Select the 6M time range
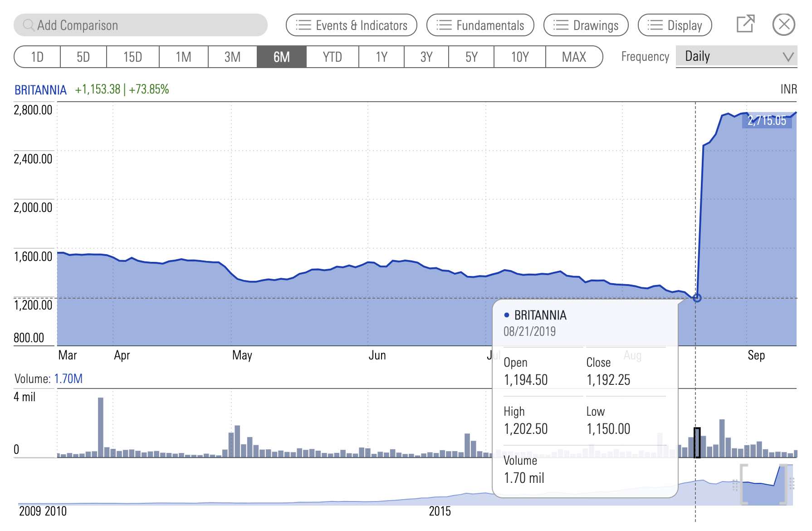This screenshot has height=531, width=812. 282,57
